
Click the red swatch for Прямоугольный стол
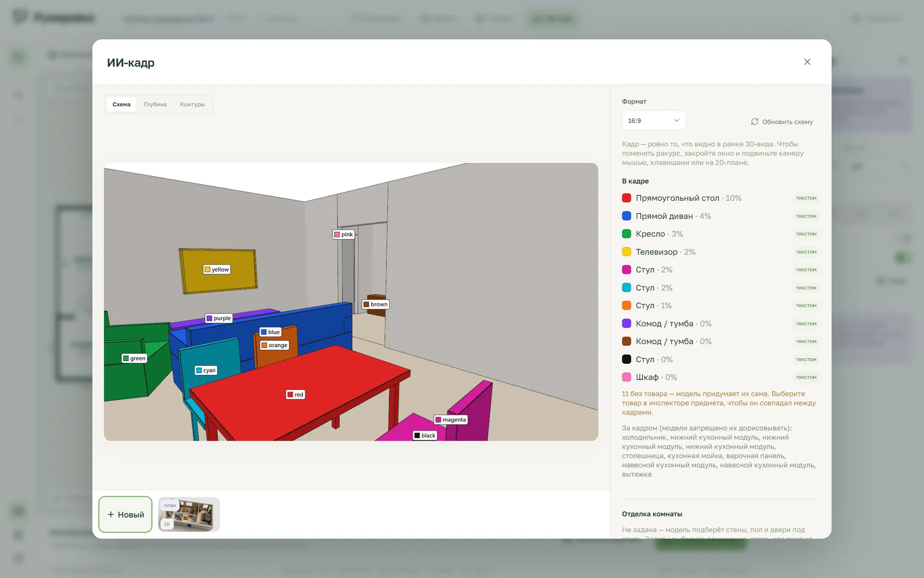click(x=626, y=198)
